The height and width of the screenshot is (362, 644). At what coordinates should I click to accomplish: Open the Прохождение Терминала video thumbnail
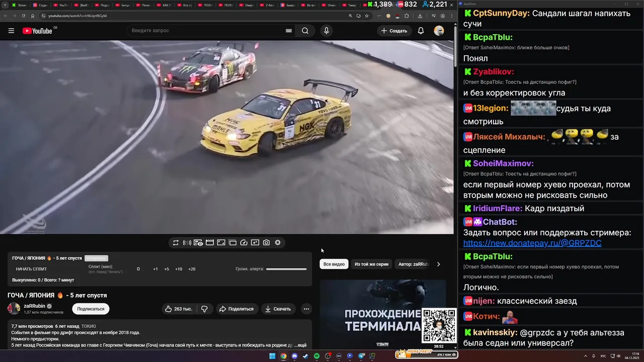click(382, 314)
